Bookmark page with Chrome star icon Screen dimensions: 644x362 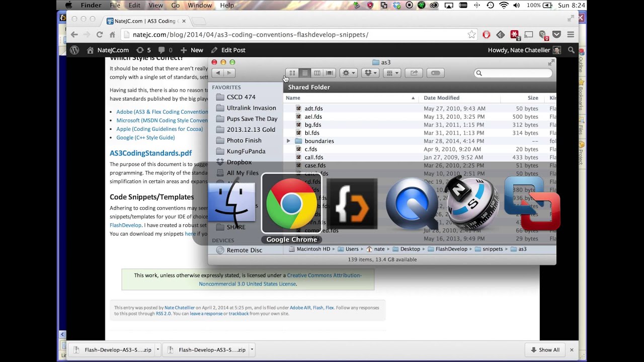click(x=471, y=35)
